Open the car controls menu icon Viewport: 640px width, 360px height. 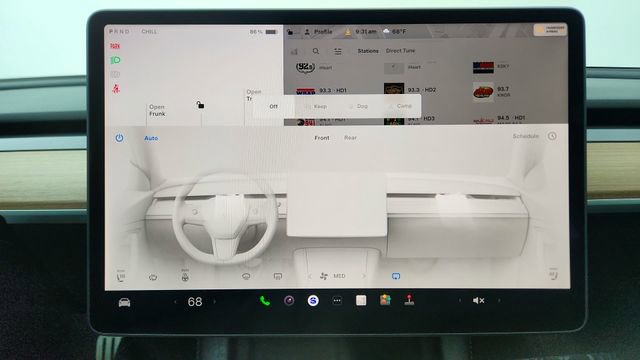pyautogui.click(x=124, y=302)
